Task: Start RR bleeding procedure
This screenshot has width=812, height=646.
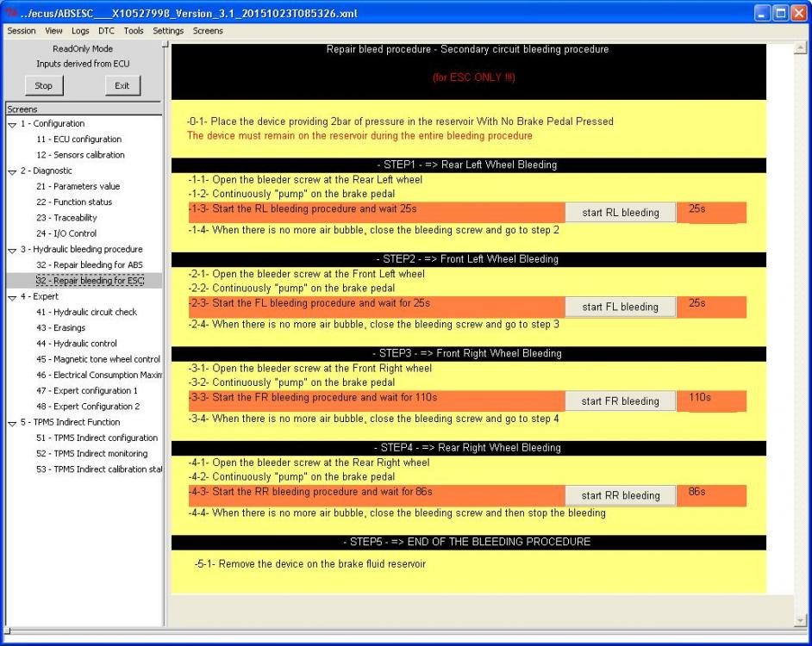Action: pyautogui.click(x=621, y=495)
